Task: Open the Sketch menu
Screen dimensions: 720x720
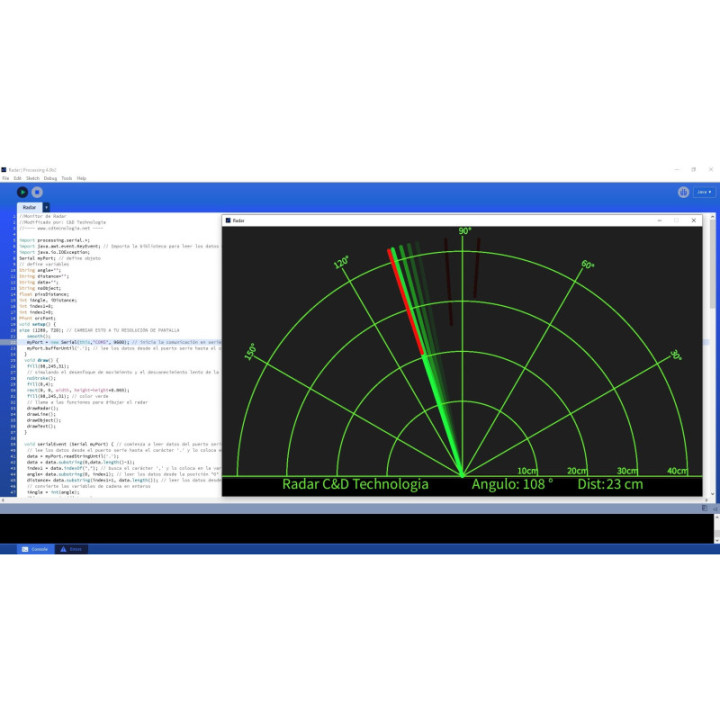Action: pos(33,178)
